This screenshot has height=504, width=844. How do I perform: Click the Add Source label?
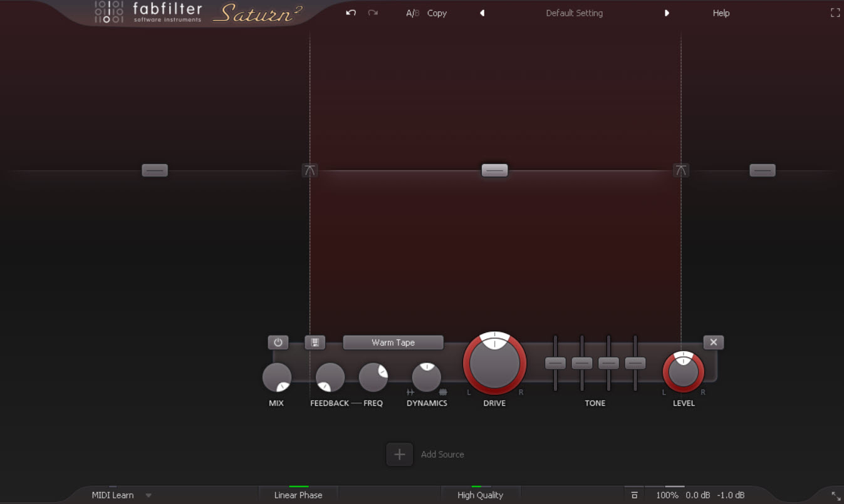(442, 455)
